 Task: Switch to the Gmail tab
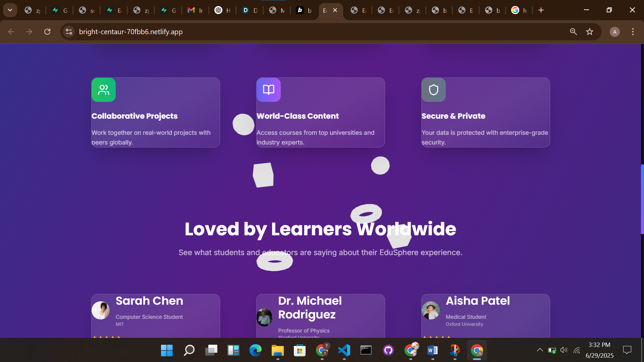coord(195,10)
